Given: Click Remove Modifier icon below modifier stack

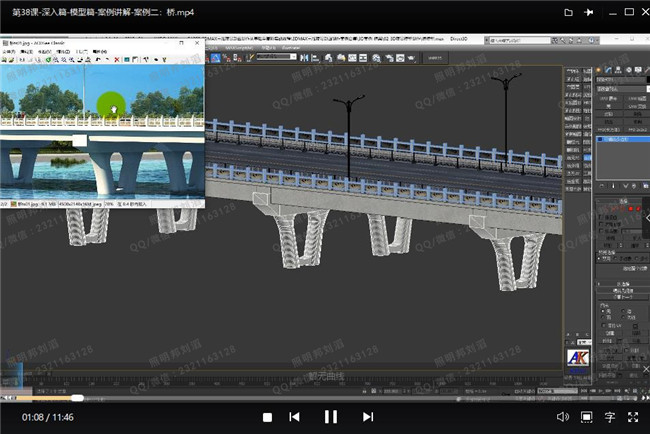Looking at the screenshot, I should coord(634,186).
